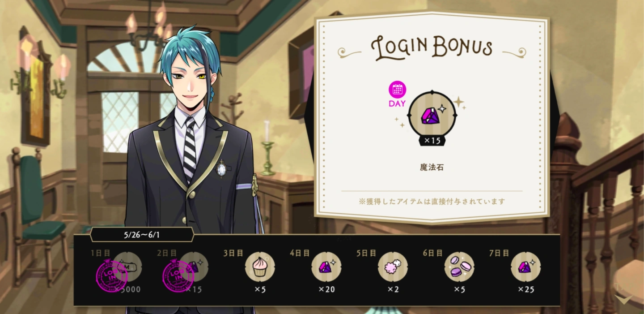Click day 1 stamped reward icon
Image resolution: width=644 pixels, height=314 pixels.
[x=127, y=267]
